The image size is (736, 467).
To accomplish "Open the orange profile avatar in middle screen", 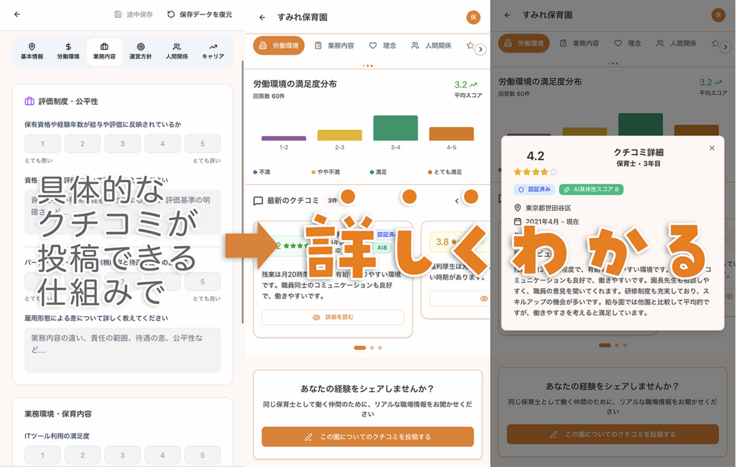I will coord(473,17).
